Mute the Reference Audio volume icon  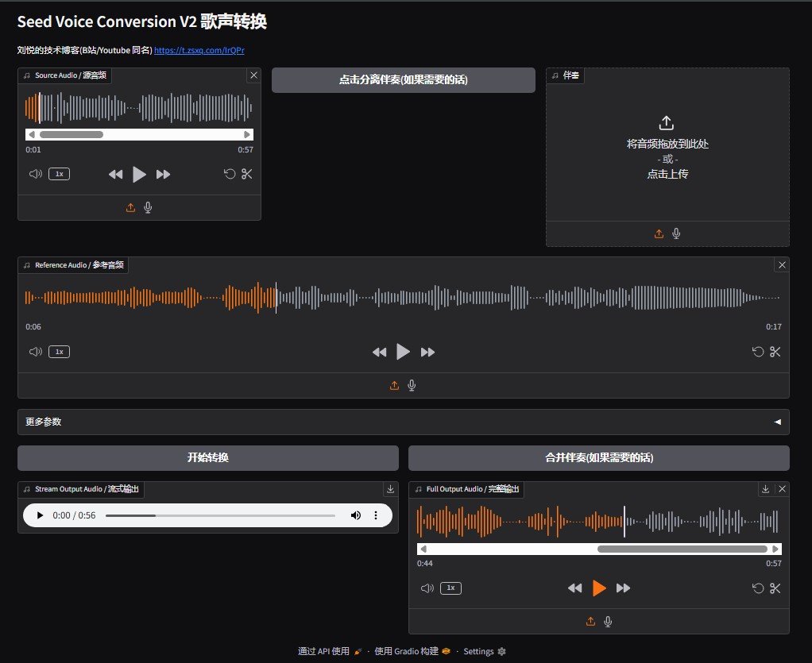pyautogui.click(x=35, y=352)
